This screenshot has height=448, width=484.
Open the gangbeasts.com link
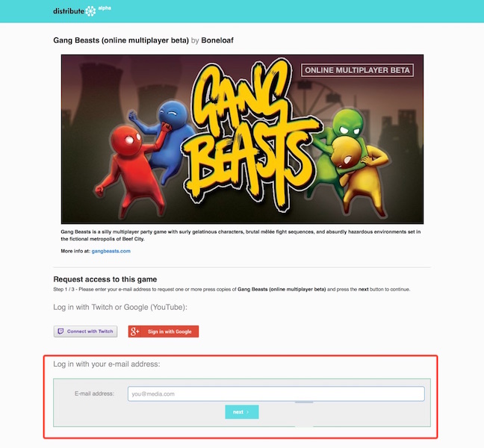coord(111,251)
